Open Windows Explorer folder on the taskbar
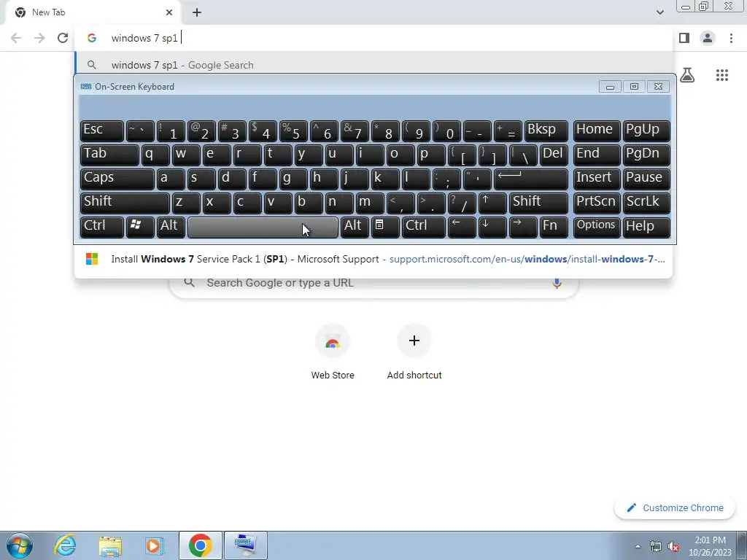The width and height of the screenshot is (747, 560). coord(110,545)
